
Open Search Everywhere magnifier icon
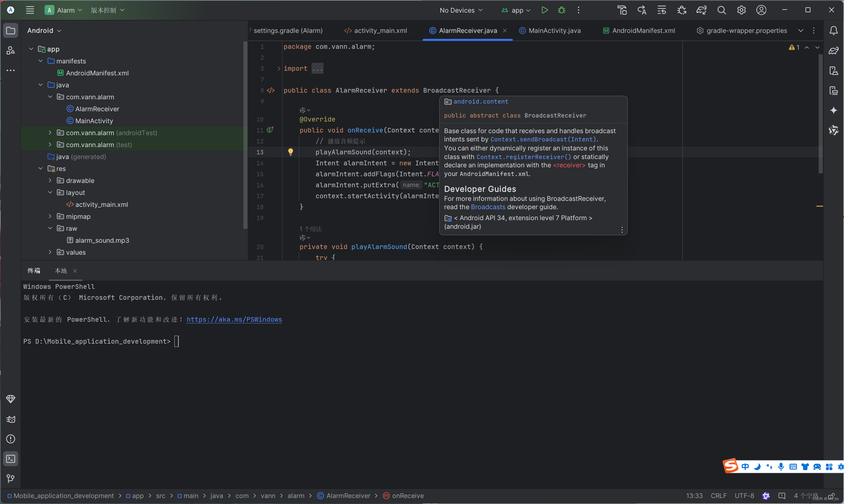[x=722, y=10]
